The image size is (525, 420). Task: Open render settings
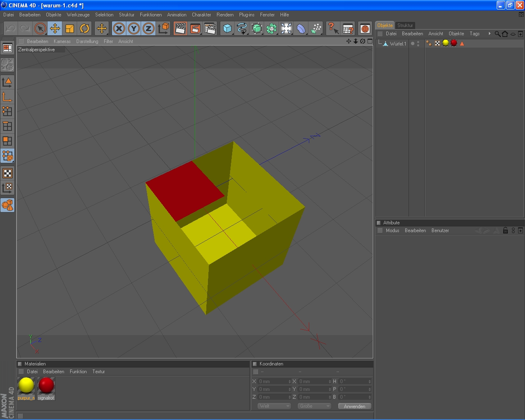click(x=210, y=28)
